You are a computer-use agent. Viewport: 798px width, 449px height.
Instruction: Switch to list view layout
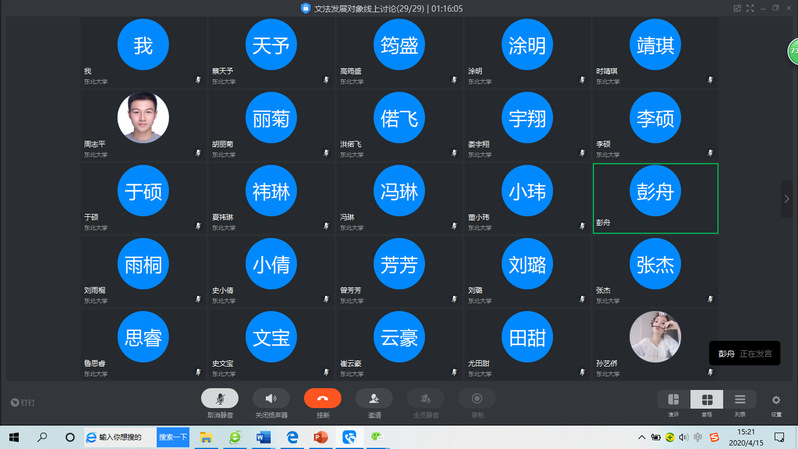pyautogui.click(x=740, y=400)
